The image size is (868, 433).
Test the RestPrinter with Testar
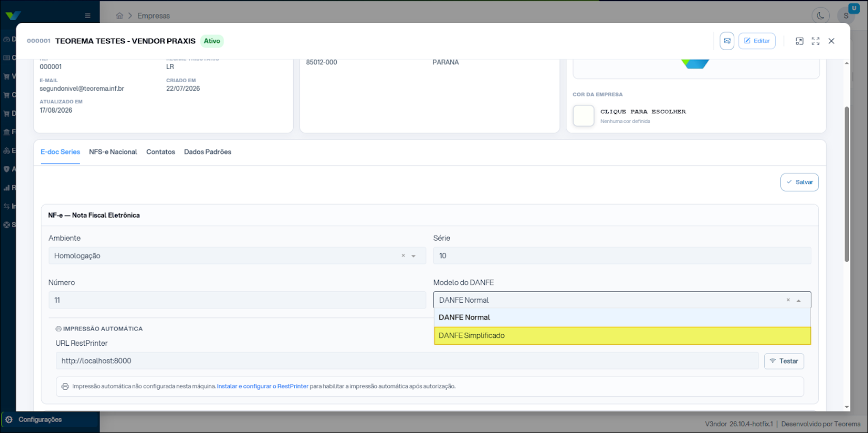pyautogui.click(x=784, y=361)
